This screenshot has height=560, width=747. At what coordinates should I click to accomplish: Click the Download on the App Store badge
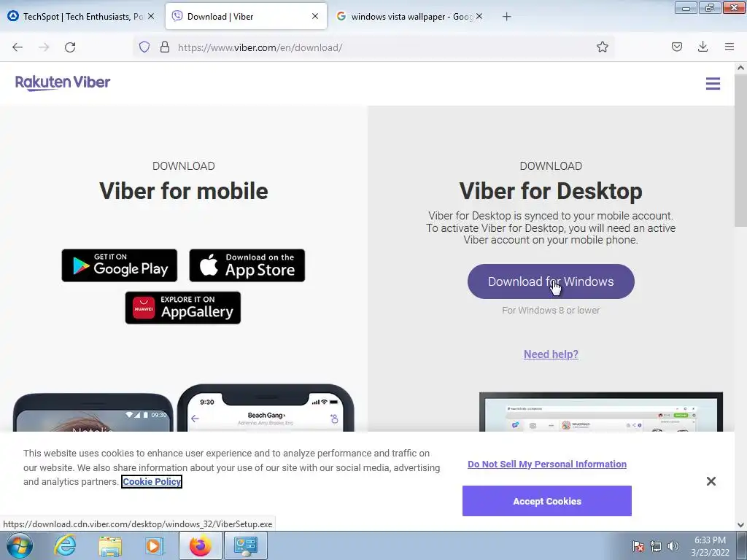247,265
